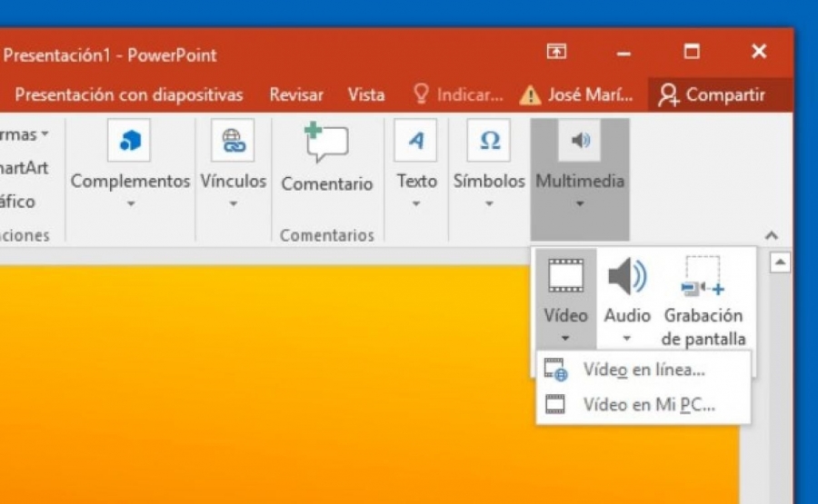
Task: Choose Vídeo en línea... from menu
Action: (x=643, y=370)
